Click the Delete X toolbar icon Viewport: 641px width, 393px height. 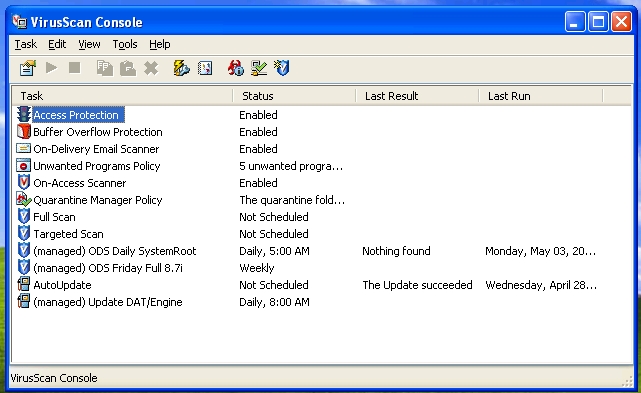[151, 68]
